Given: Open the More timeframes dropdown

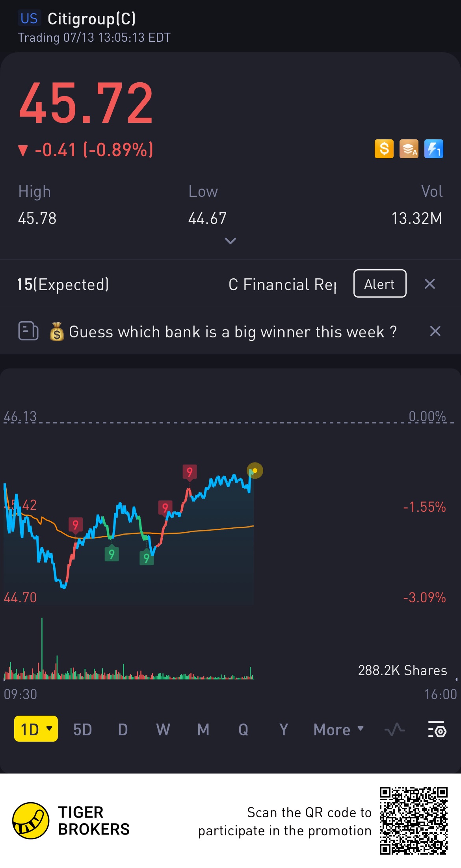Looking at the screenshot, I should pyautogui.click(x=338, y=729).
